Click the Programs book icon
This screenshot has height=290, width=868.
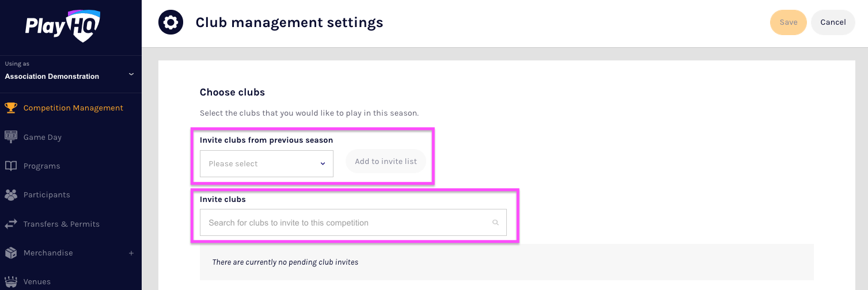(x=10, y=166)
